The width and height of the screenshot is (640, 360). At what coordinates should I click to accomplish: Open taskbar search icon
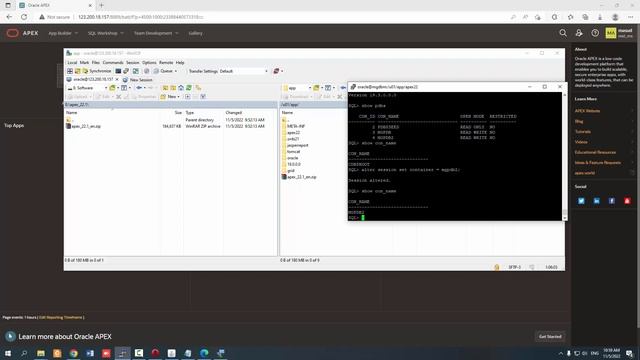24,353
